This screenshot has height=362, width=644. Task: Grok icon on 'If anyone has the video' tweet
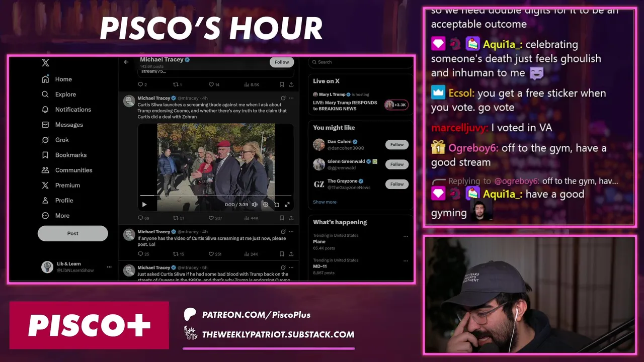coord(283,232)
